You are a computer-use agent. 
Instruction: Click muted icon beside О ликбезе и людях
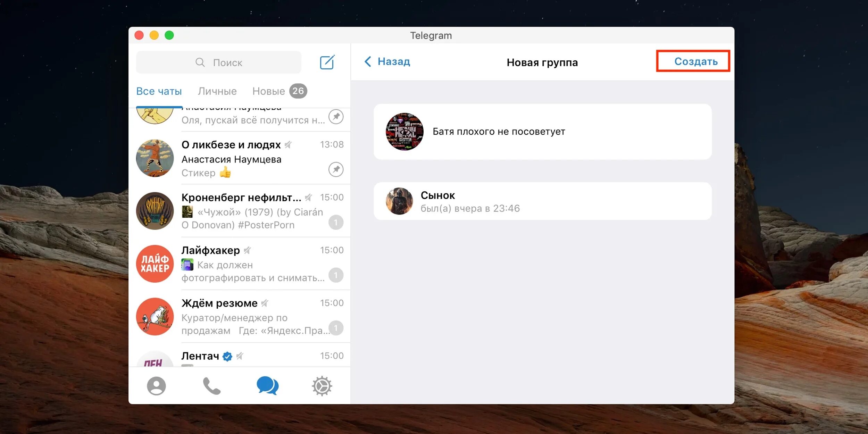[x=288, y=145]
